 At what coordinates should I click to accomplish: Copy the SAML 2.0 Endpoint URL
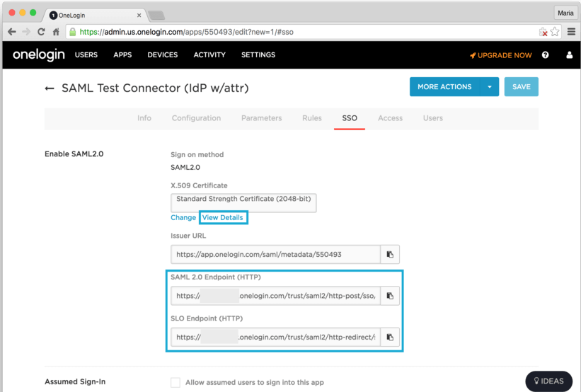click(x=390, y=296)
